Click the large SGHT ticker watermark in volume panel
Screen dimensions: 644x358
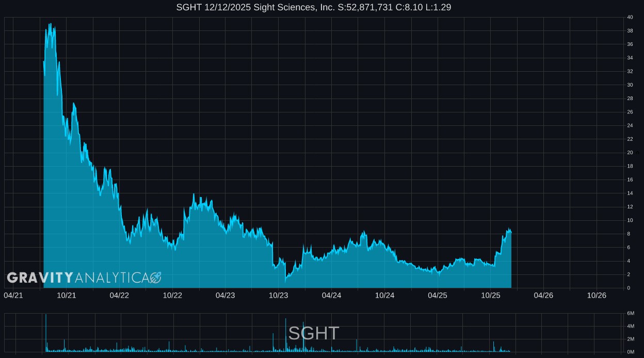click(x=313, y=333)
